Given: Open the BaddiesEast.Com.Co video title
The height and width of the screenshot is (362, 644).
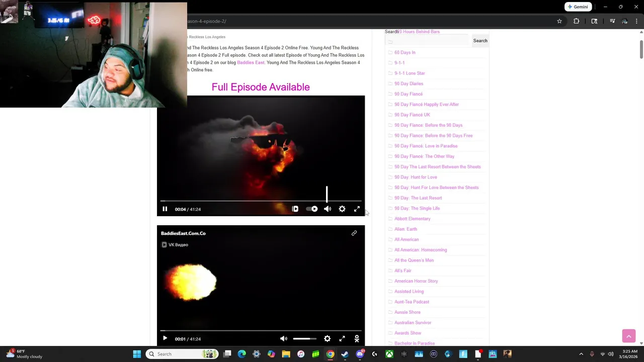Looking at the screenshot, I should (183, 233).
